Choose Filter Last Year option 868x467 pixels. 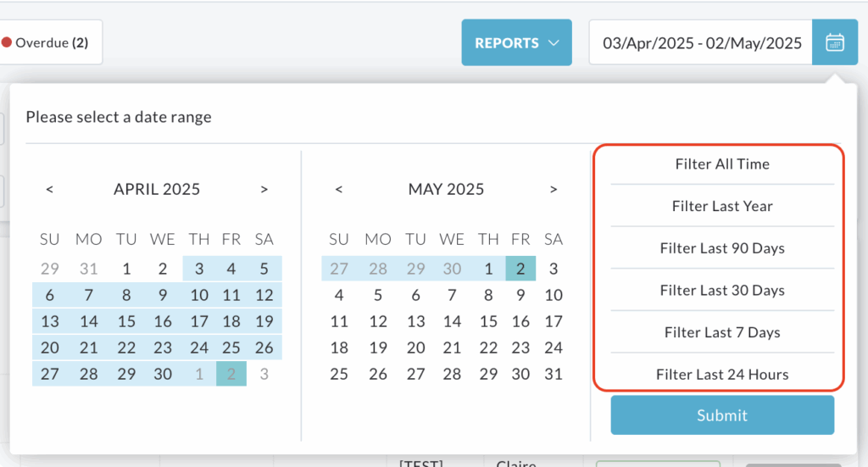(722, 206)
